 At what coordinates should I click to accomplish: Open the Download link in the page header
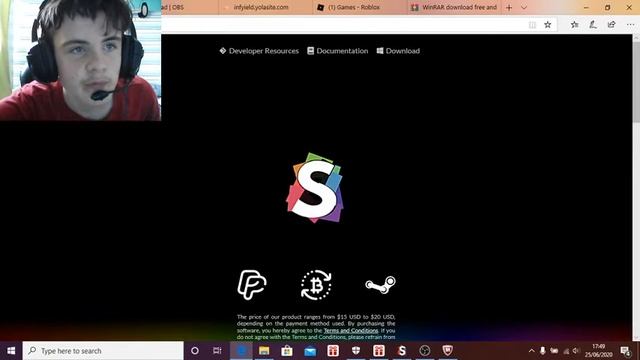click(398, 51)
